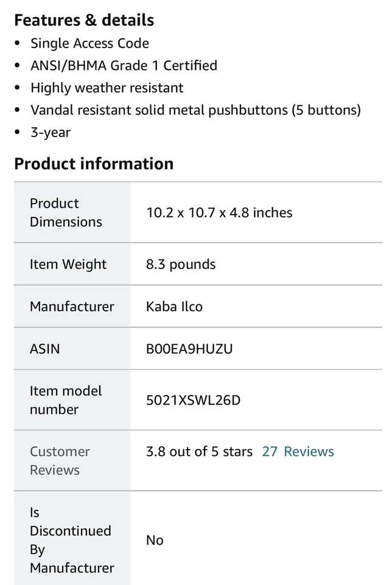392x585 pixels.
Task: Click the Item Weight row label
Action: (68, 264)
